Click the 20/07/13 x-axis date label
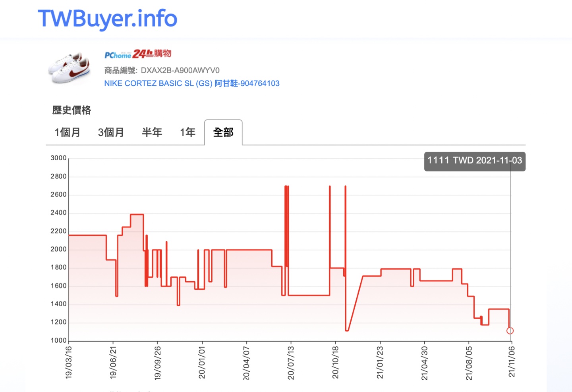572x392 pixels. (x=291, y=362)
